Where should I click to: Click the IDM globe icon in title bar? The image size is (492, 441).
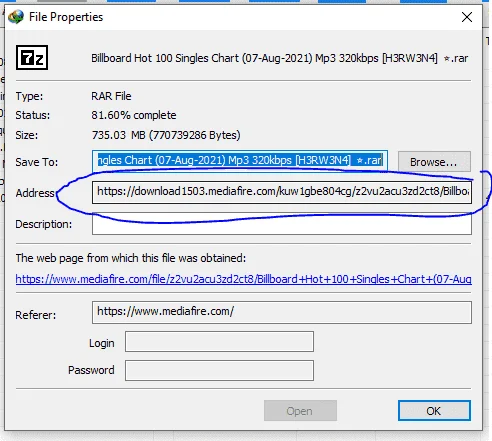[x=16, y=17]
